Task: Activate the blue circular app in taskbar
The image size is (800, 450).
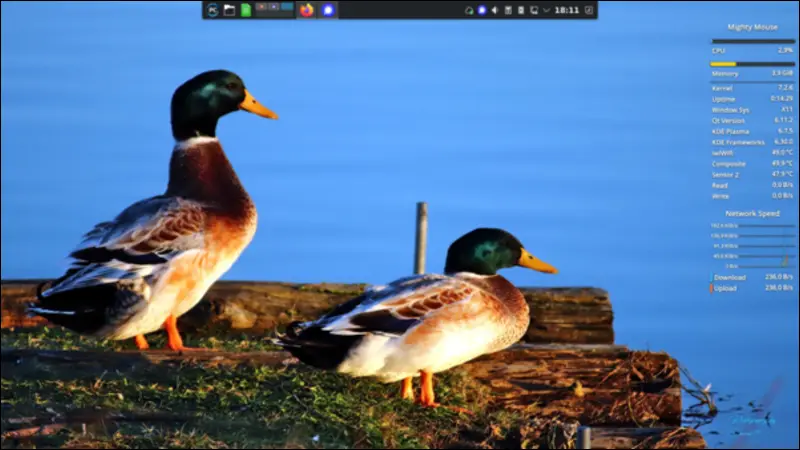Action: pos(328,10)
